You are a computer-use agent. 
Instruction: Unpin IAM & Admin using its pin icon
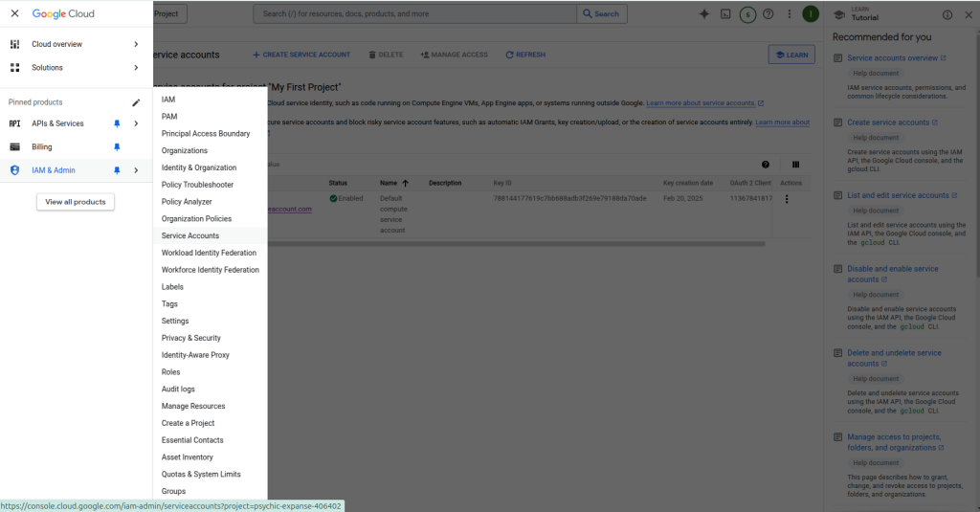117,170
